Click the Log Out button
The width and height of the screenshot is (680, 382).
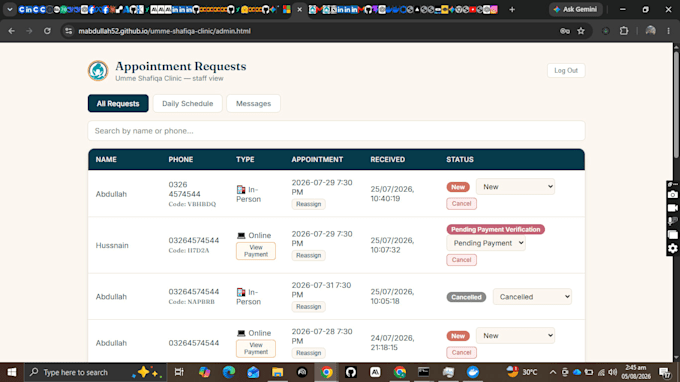point(566,70)
